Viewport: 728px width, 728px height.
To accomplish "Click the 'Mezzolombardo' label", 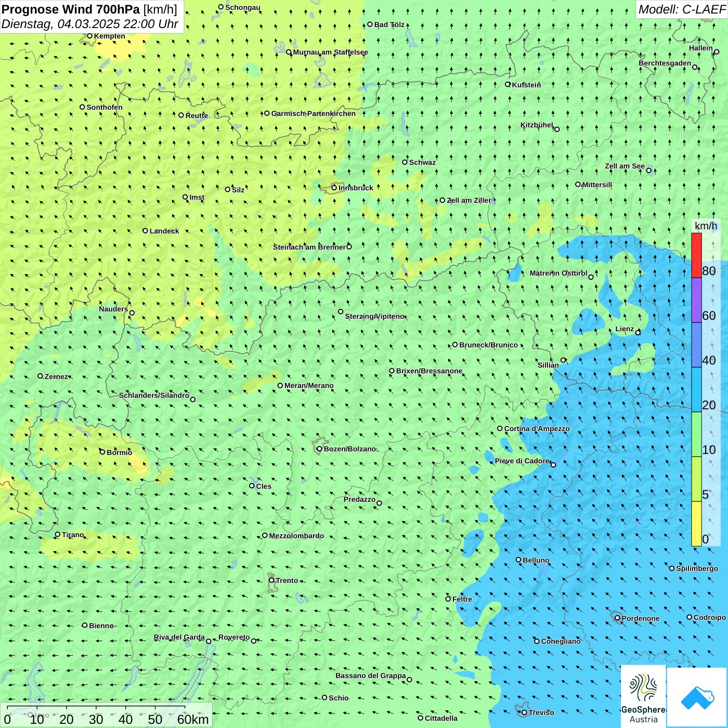I will pyautogui.click(x=296, y=536).
